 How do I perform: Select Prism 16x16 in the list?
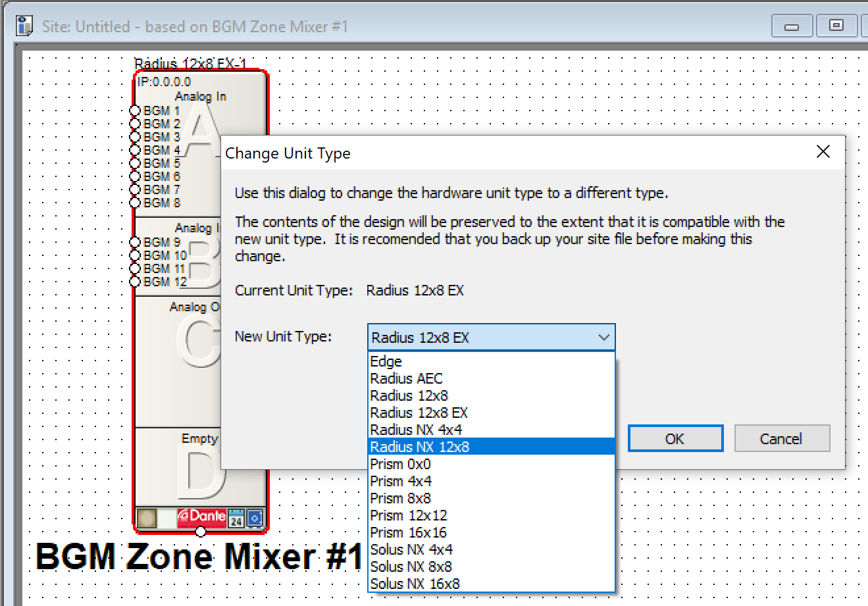click(x=491, y=532)
